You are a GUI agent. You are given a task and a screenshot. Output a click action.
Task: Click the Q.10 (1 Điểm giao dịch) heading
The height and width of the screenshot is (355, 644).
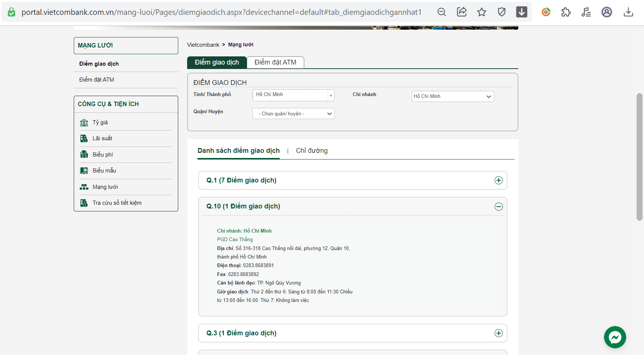coord(243,206)
